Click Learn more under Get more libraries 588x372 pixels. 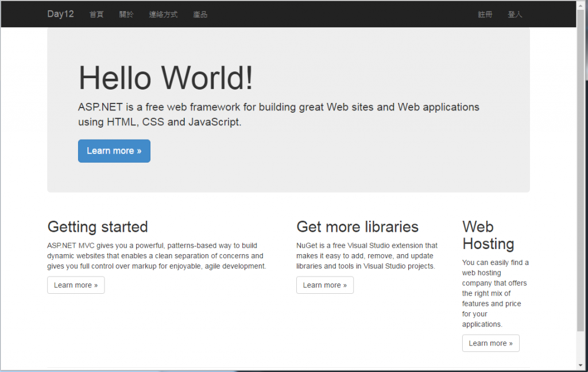[325, 285]
